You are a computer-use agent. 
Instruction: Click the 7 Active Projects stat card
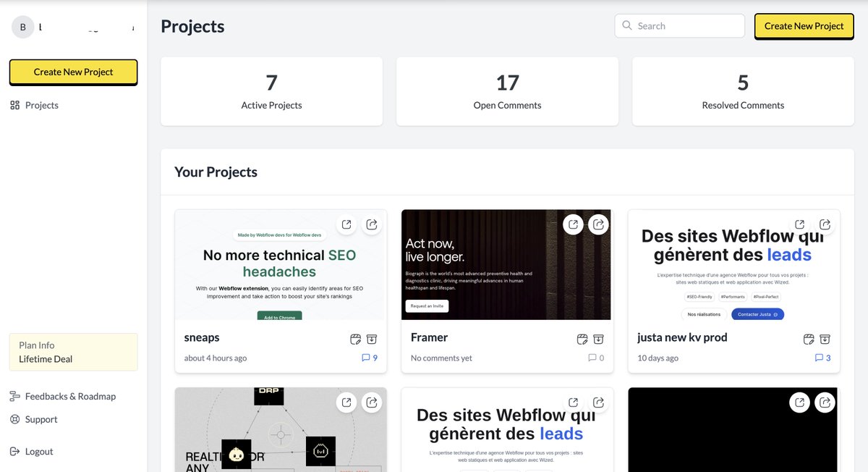(271, 91)
